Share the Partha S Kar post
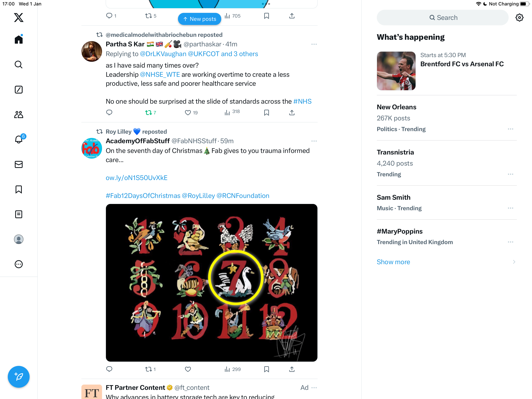The image size is (532, 399). (292, 113)
